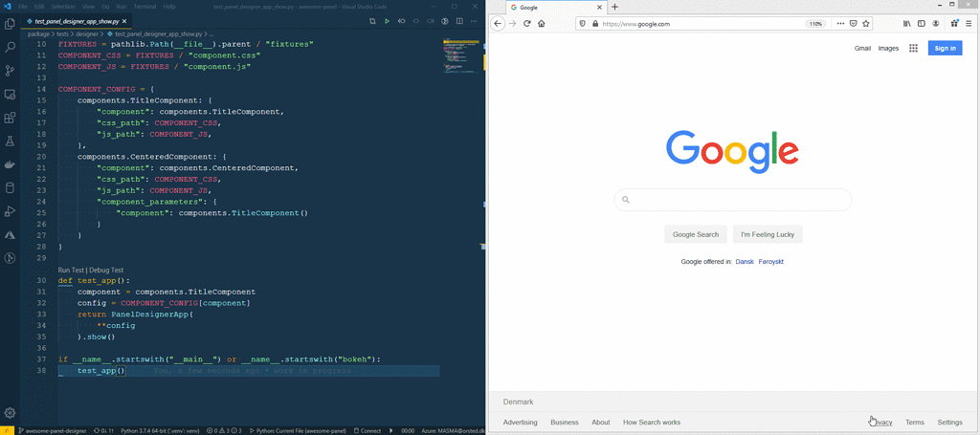This screenshot has height=435, width=980.
Task: Click Run Test code lens link
Action: (x=71, y=270)
